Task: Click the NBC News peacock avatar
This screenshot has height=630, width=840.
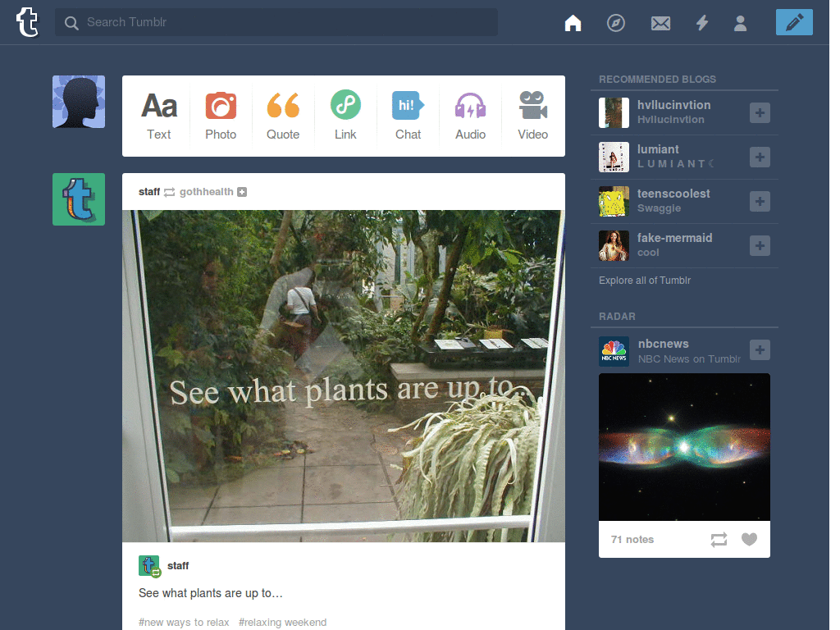Action: [614, 351]
